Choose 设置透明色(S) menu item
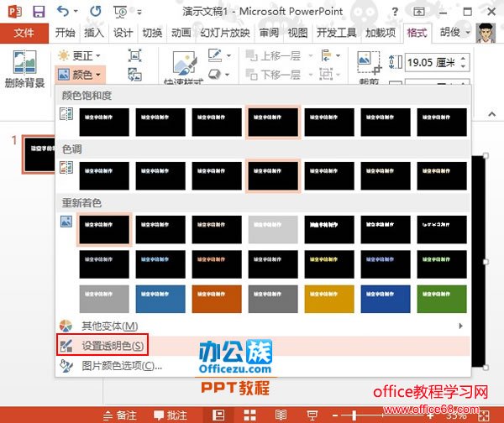Image resolution: width=504 pixels, height=423 pixels. [x=263, y=346]
